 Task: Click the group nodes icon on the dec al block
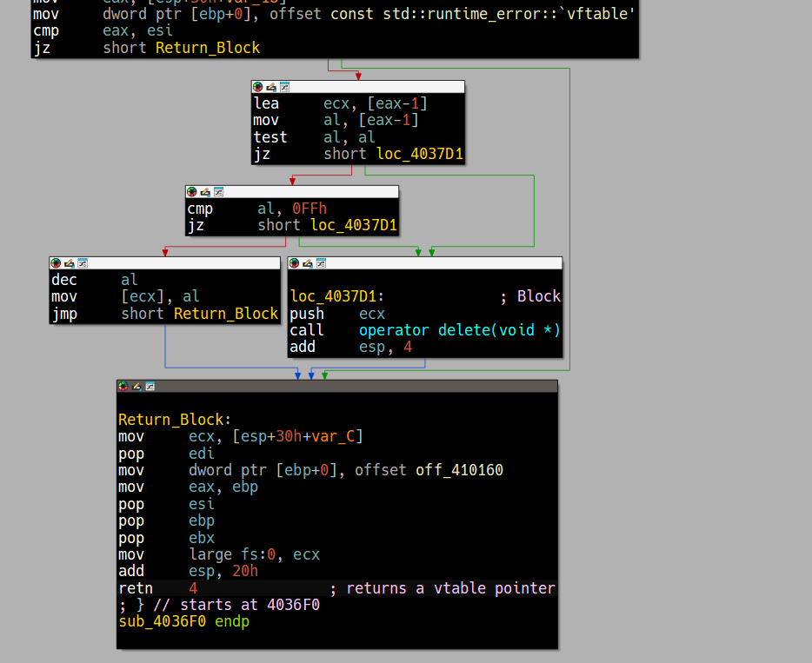pos(82,263)
